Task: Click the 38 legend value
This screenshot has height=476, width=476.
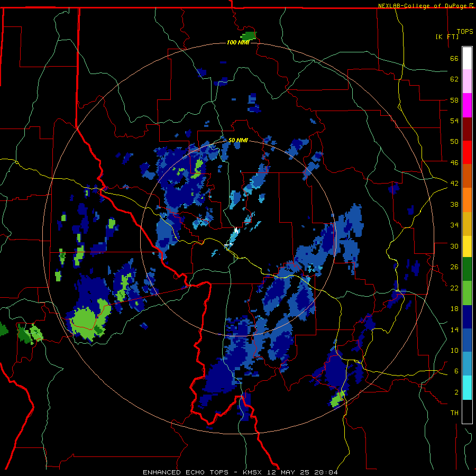Action: point(454,204)
